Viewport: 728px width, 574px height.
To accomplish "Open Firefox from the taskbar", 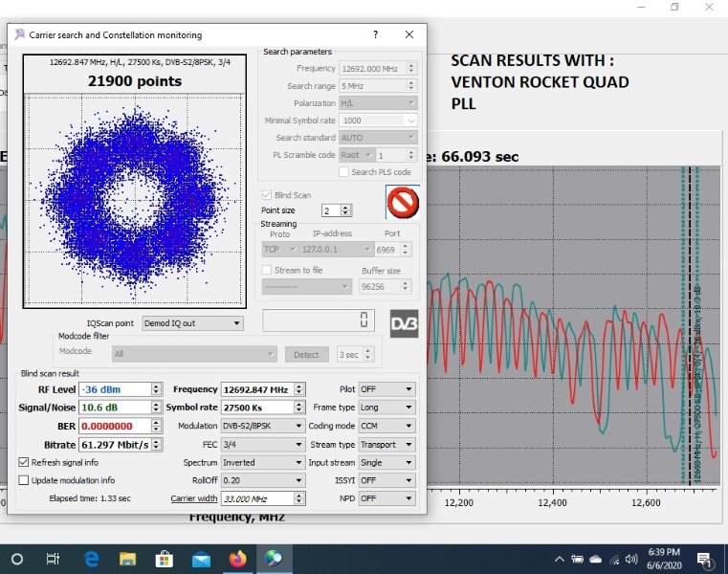I will (x=237, y=559).
